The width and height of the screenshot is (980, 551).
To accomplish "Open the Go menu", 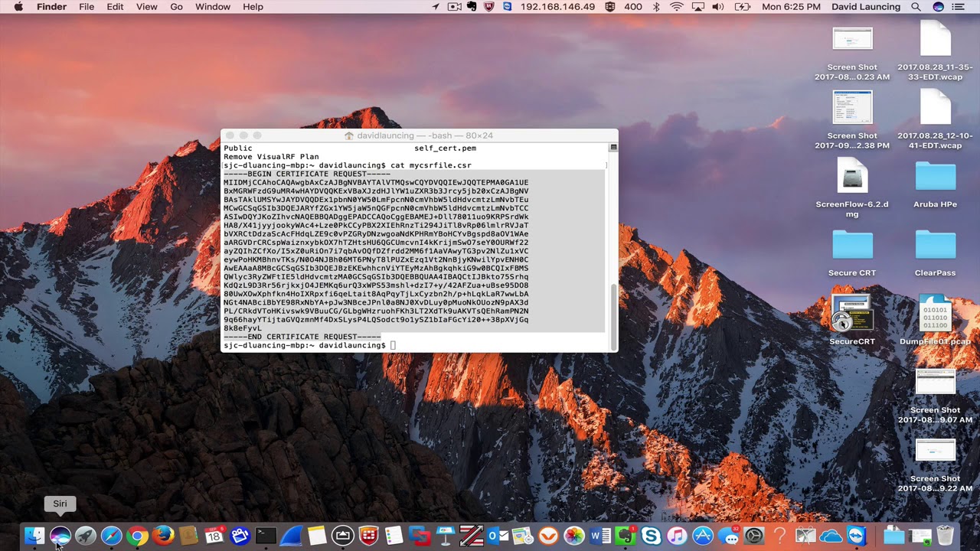I will 176,7.
